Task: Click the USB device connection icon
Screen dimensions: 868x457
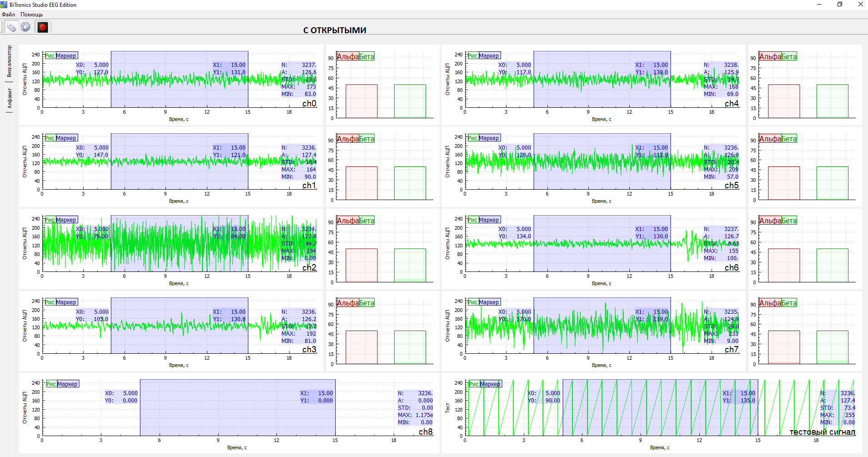Action: click(x=11, y=27)
